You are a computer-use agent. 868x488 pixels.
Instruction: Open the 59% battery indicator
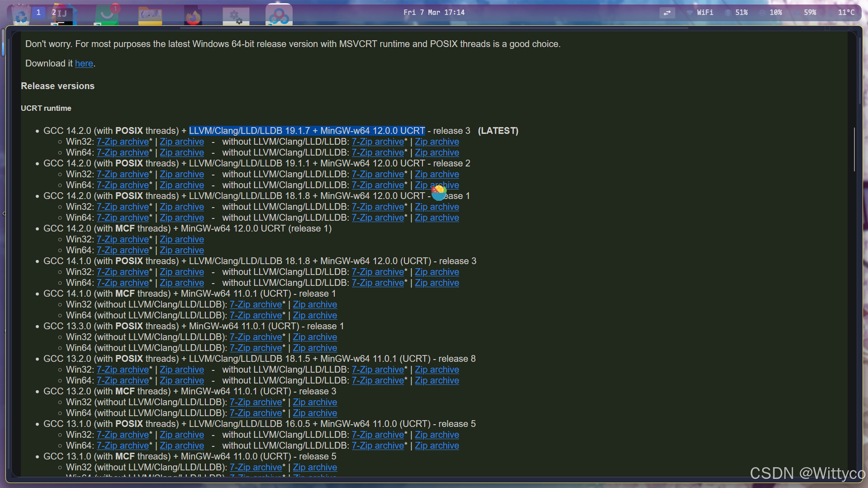pos(805,13)
